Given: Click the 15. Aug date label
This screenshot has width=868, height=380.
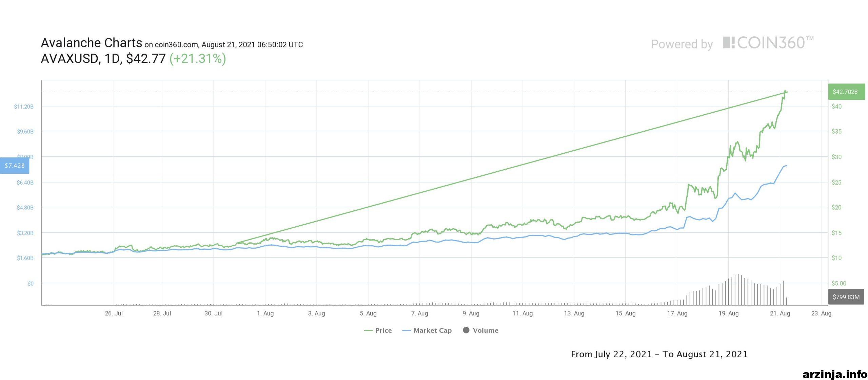Looking at the screenshot, I should (626, 313).
